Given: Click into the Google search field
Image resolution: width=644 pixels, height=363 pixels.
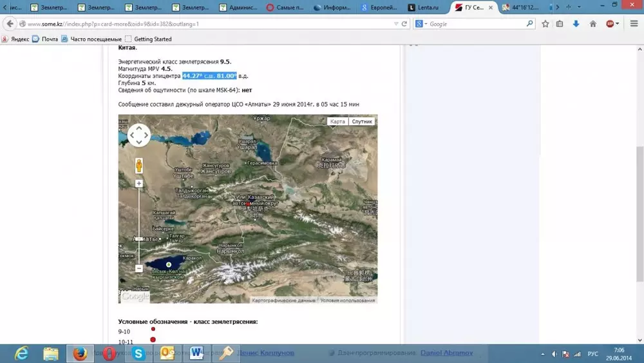Looking at the screenshot, I should click(477, 24).
